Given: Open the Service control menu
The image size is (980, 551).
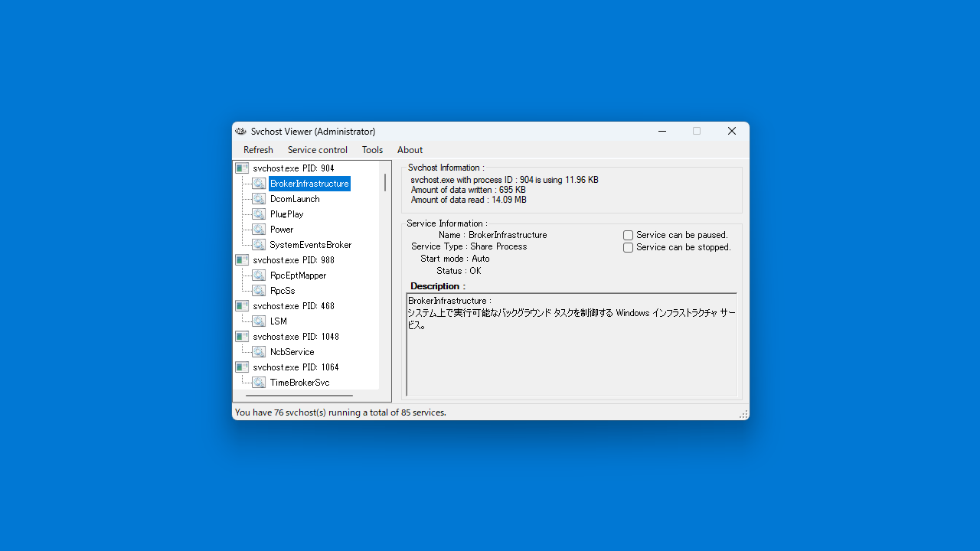Looking at the screenshot, I should pyautogui.click(x=318, y=150).
